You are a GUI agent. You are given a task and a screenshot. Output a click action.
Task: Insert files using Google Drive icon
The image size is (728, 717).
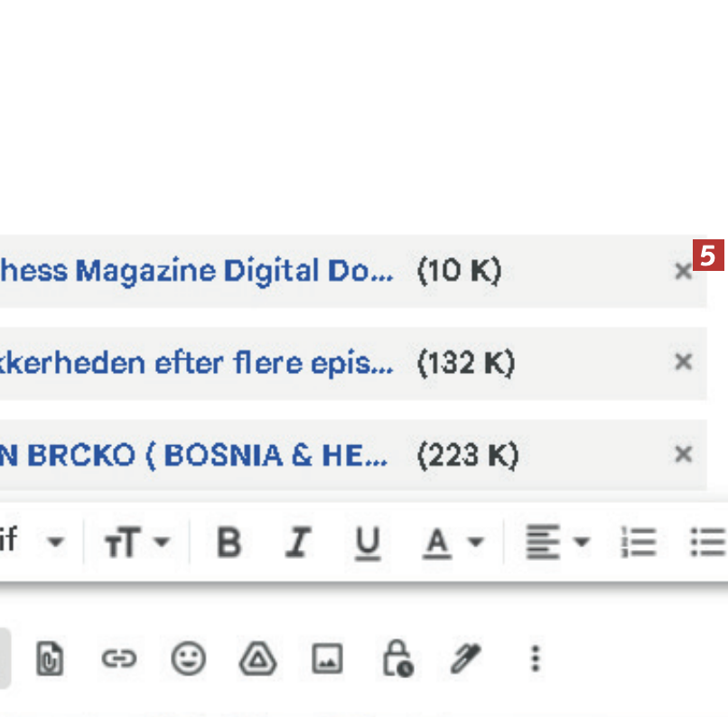(257, 659)
